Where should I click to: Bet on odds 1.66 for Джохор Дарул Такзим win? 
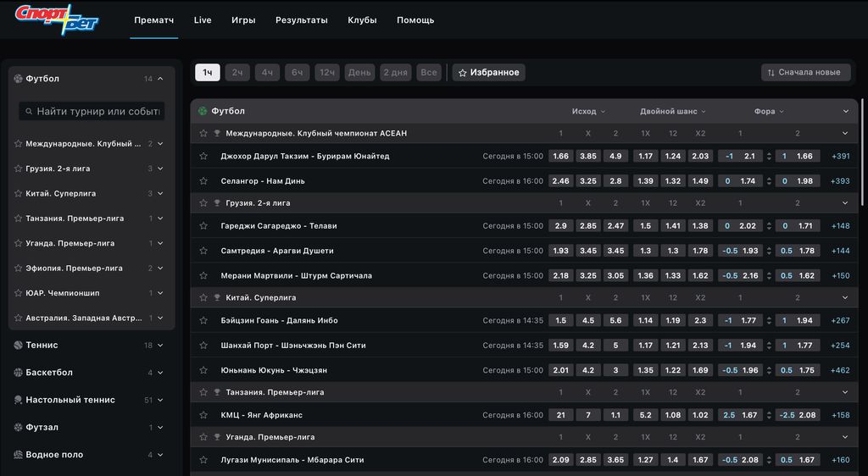(561, 156)
